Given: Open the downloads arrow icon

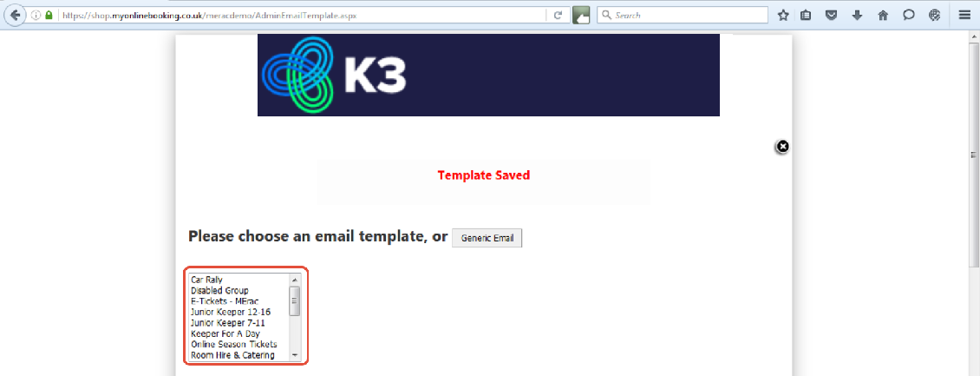Looking at the screenshot, I should point(857,15).
